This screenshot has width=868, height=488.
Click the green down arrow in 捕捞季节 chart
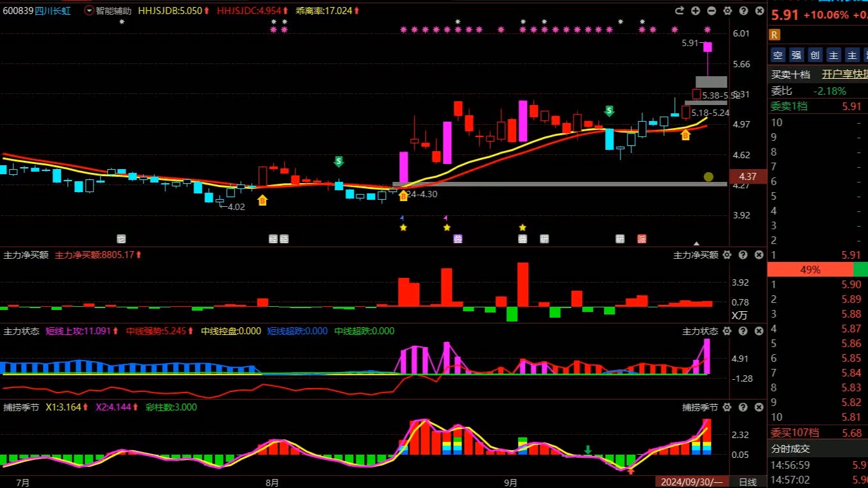pos(588,450)
